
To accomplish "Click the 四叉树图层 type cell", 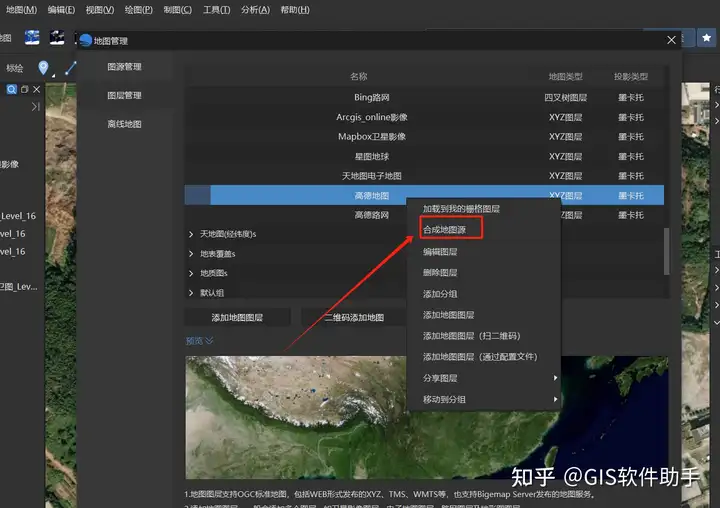I will point(566,97).
